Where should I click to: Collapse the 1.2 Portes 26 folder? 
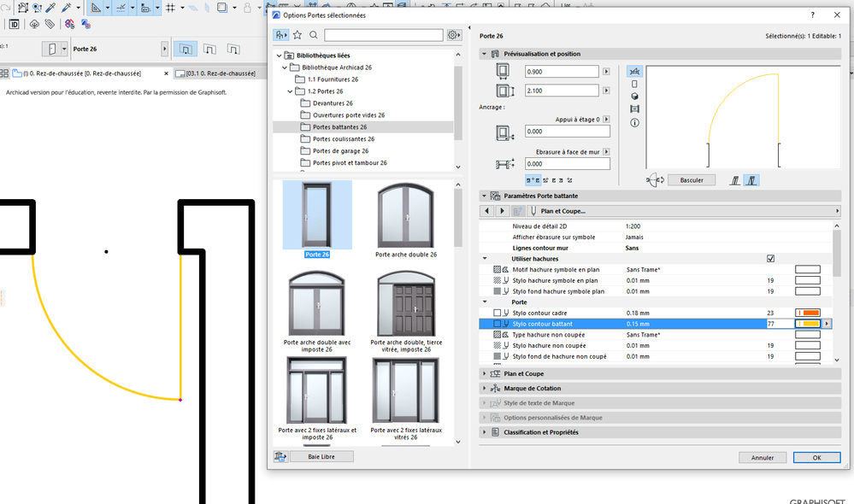[290, 91]
